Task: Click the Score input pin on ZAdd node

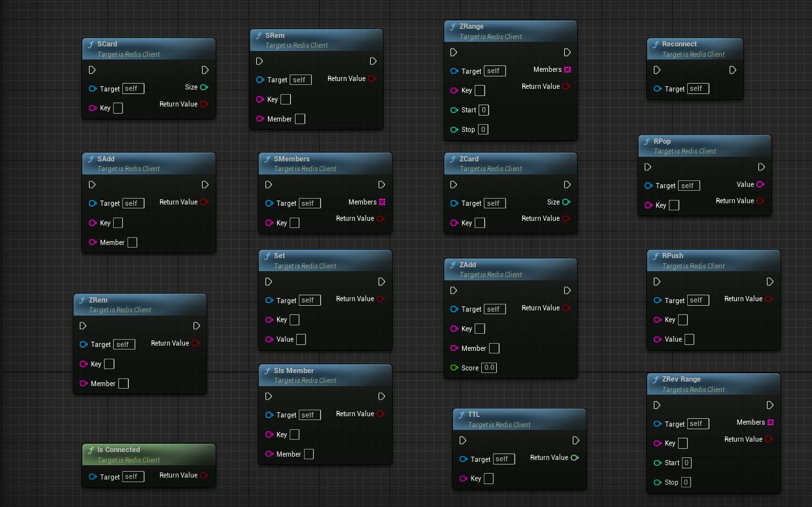Action: click(x=454, y=368)
